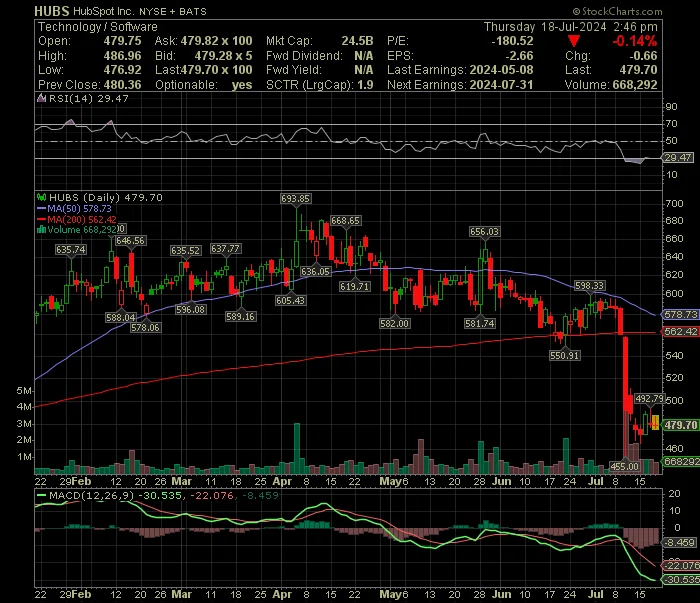Viewport: 700px width, 603px height.
Task: Click the Next Earnings 2024-07-31 date
Action: pos(501,85)
